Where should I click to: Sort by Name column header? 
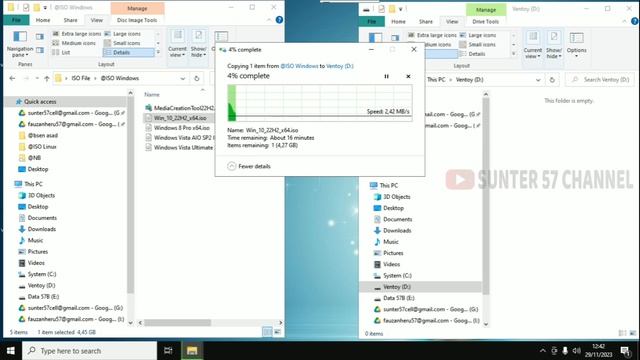pyautogui.click(x=151, y=95)
